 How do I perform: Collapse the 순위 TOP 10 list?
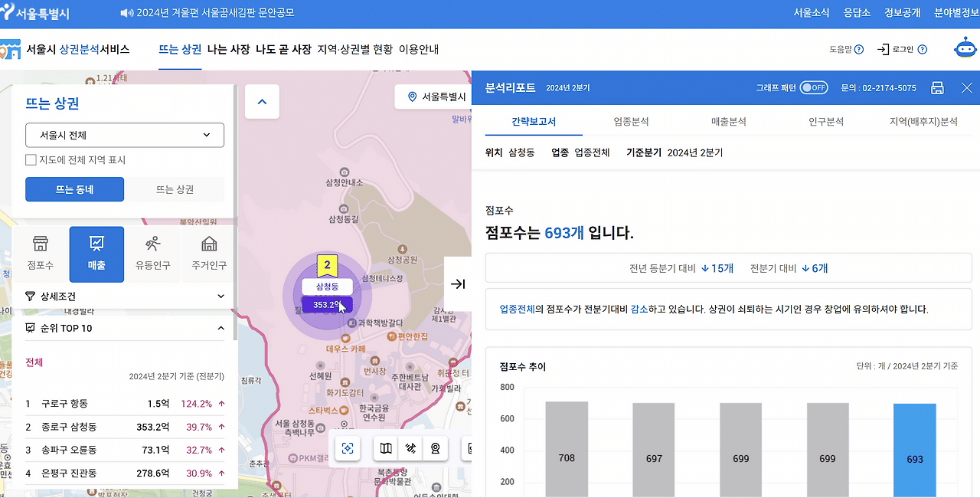(x=220, y=327)
